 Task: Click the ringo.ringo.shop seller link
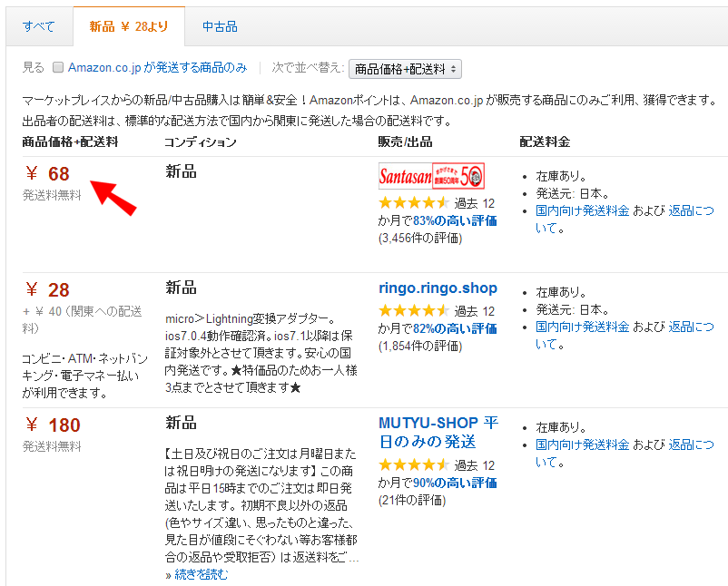[438, 288]
